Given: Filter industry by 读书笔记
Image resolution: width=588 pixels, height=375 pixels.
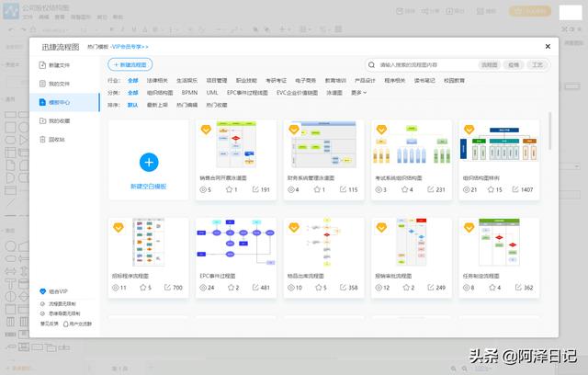Looking at the screenshot, I should coord(424,81).
